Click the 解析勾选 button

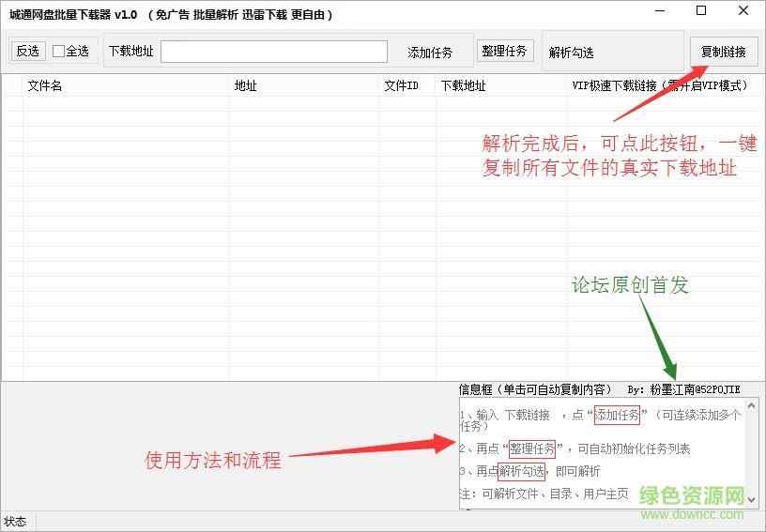click(x=571, y=53)
